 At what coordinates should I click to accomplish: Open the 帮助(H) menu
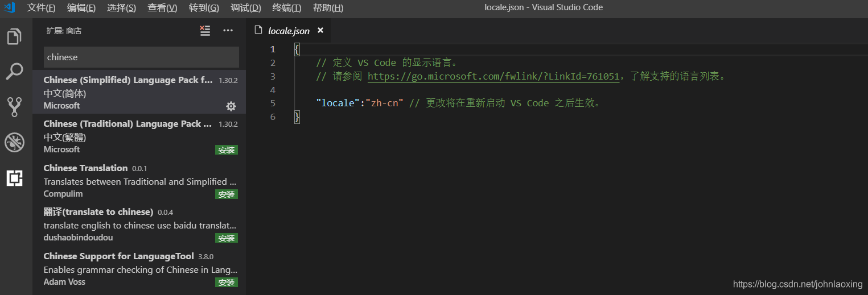click(328, 7)
